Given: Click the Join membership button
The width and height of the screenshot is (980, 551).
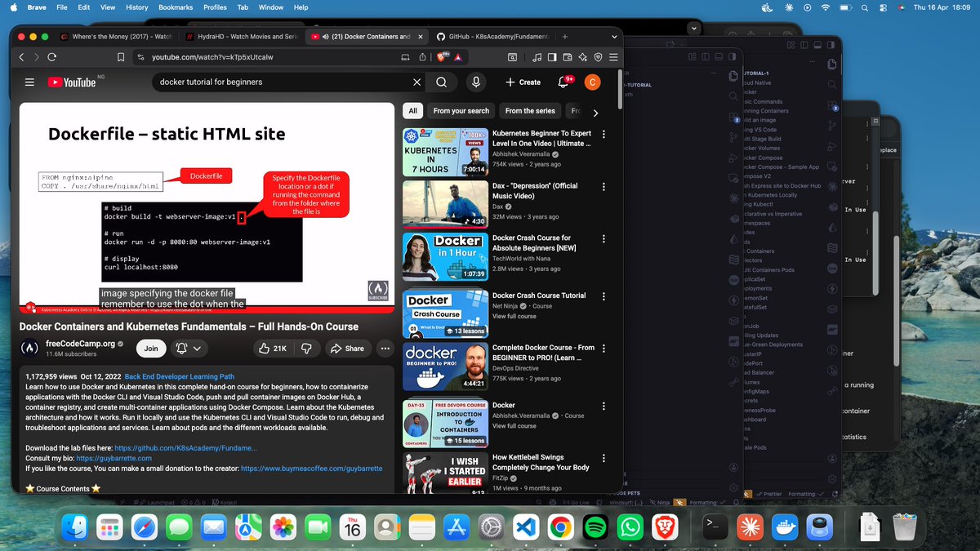Looking at the screenshot, I should coord(150,348).
